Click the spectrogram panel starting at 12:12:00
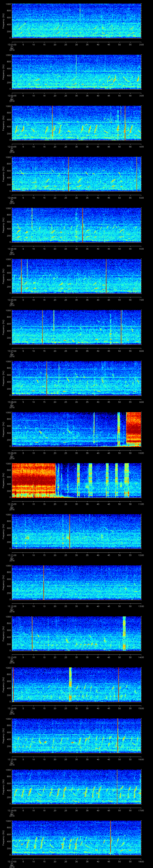 pos(76,583)
